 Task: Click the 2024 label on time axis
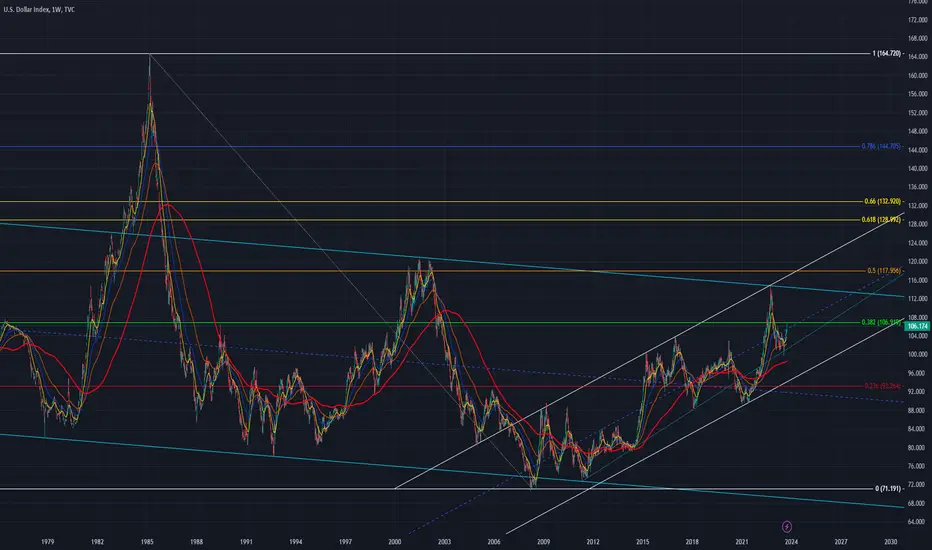(791, 542)
